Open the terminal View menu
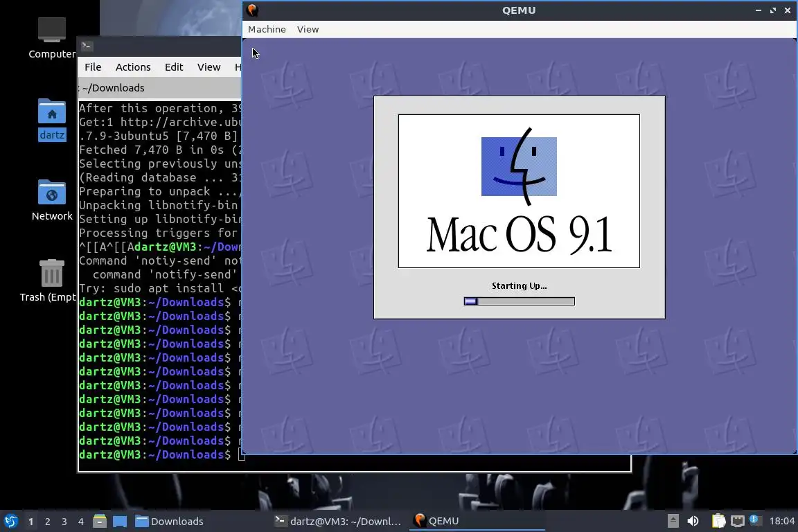The image size is (798, 532). coord(209,67)
